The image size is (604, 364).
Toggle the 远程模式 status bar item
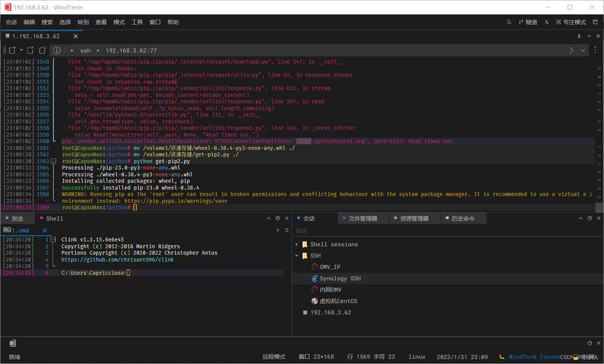point(274,357)
